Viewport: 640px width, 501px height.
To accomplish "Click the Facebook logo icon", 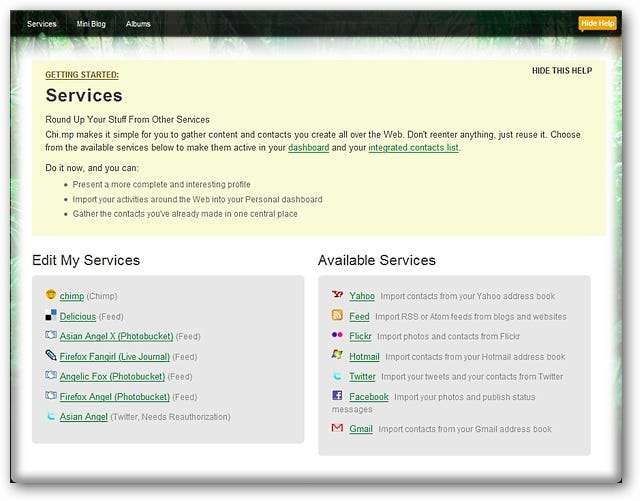I will [x=337, y=395].
